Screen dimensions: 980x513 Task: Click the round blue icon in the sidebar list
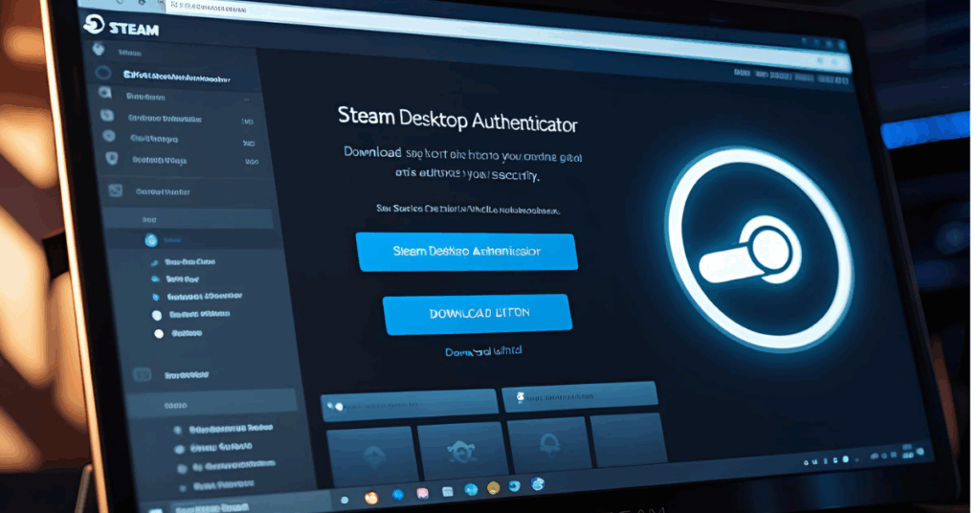click(151, 240)
